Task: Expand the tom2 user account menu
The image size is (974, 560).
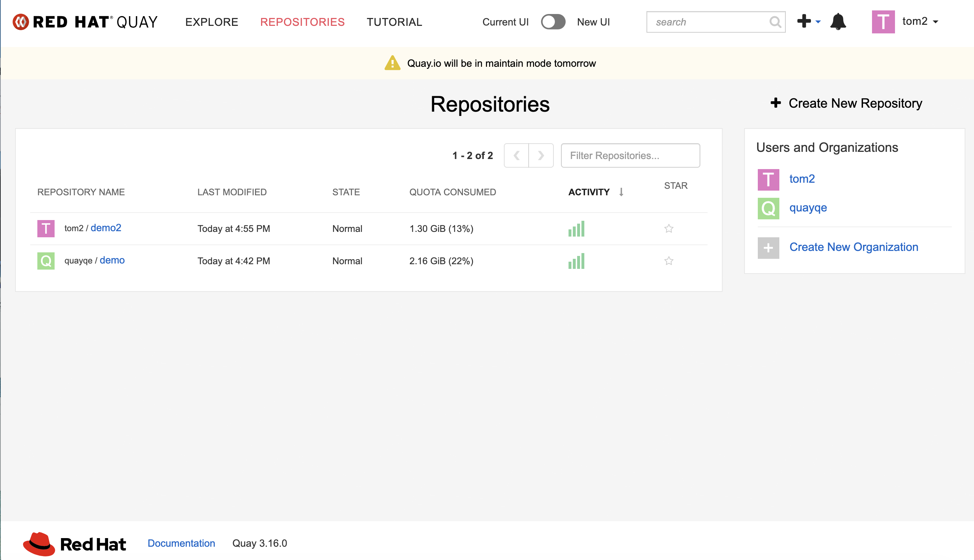Action: click(919, 22)
